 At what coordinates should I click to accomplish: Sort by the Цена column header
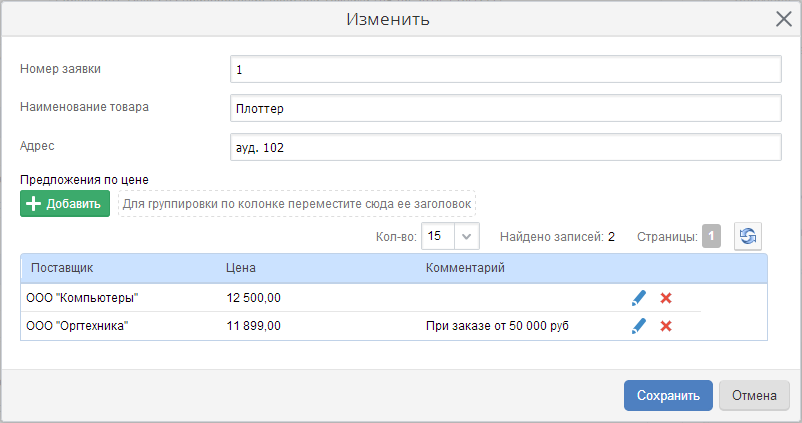[241, 268]
